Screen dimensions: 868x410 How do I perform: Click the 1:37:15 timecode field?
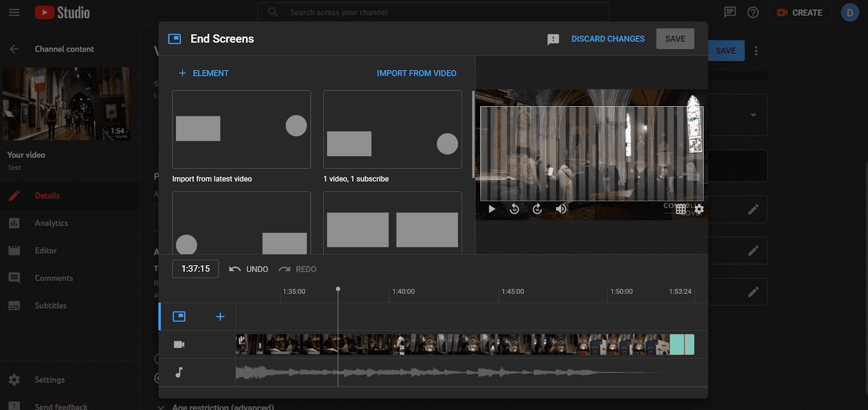click(x=195, y=269)
